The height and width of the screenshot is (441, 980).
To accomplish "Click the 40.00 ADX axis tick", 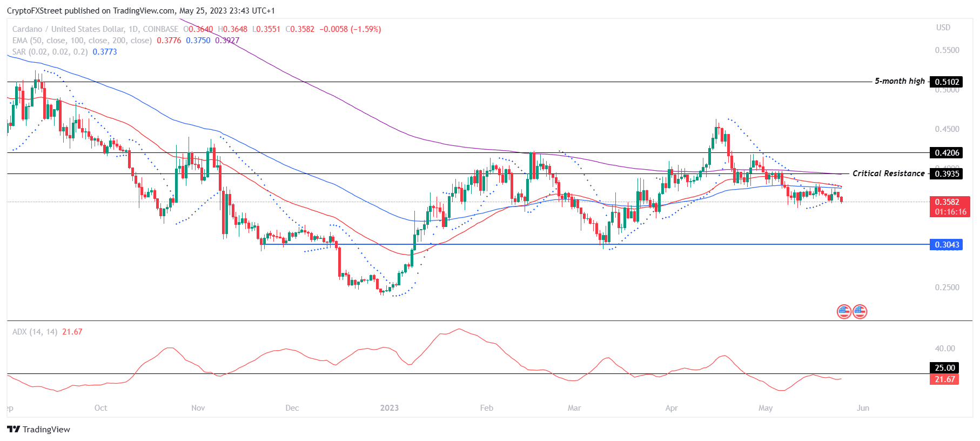I will (945, 349).
